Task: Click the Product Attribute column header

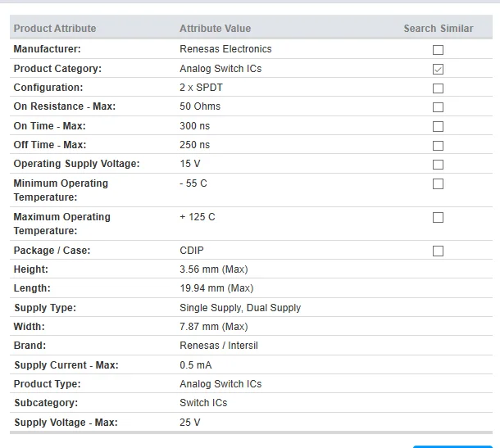Action: [55, 29]
